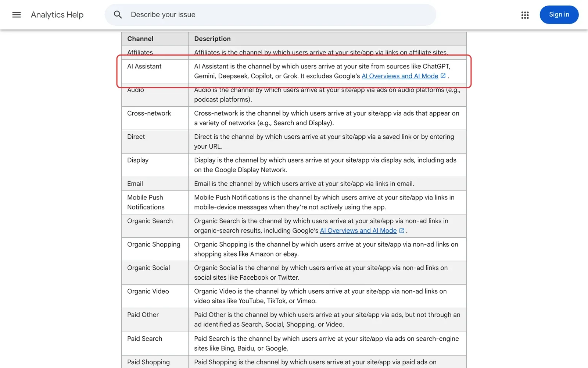Click the Display description about Google Display Network
The height and width of the screenshot is (368, 588).
(x=325, y=165)
